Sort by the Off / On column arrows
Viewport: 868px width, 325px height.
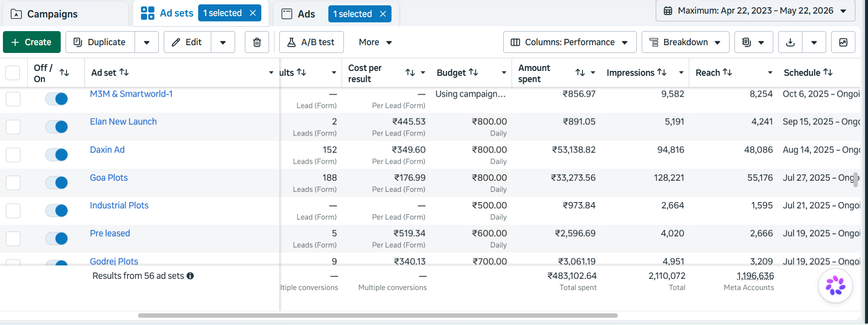pyautogui.click(x=64, y=73)
